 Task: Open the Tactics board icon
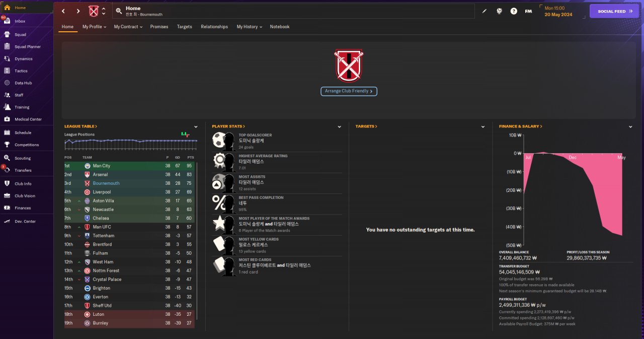coord(7,71)
